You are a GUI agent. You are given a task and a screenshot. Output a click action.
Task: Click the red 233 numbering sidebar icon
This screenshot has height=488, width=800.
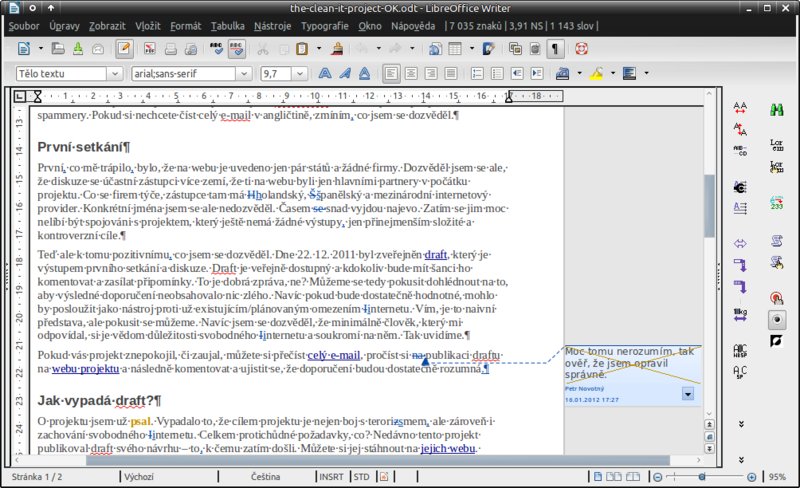tap(777, 203)
